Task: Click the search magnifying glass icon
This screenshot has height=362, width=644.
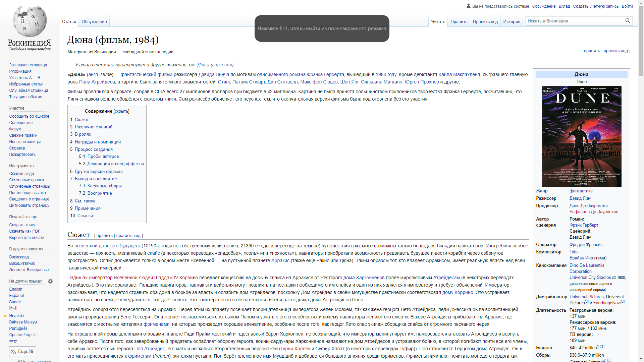Action: tap(628, 21)
